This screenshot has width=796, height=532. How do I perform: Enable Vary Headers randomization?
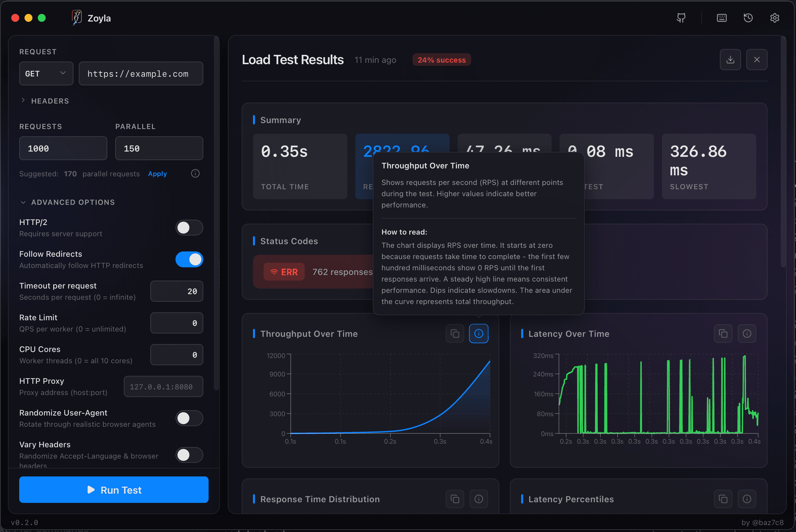[189, 455]
